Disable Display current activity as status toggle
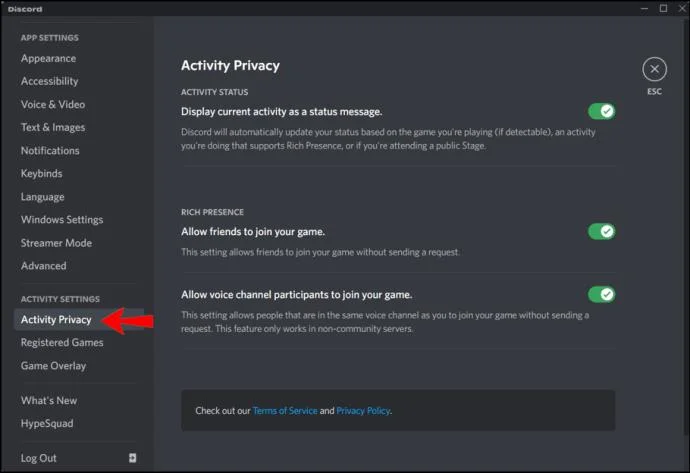690x473 pixels. click(602, 111)
